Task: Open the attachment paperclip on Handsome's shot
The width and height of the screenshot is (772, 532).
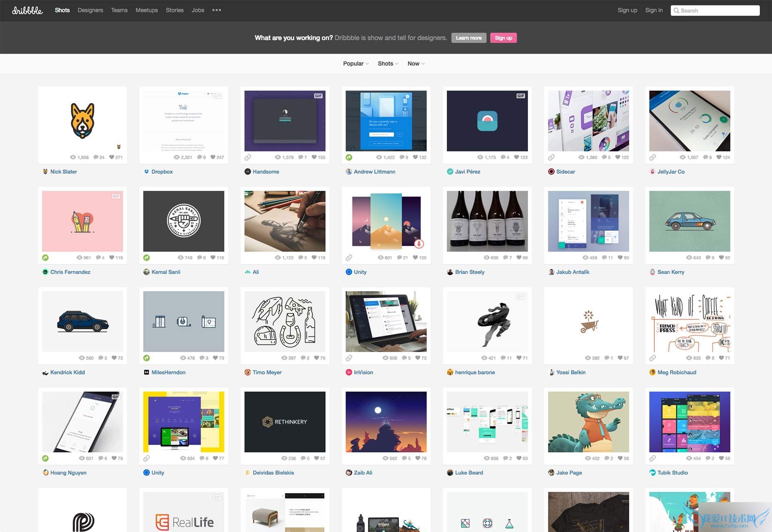Action: click(x=247, y=158)
